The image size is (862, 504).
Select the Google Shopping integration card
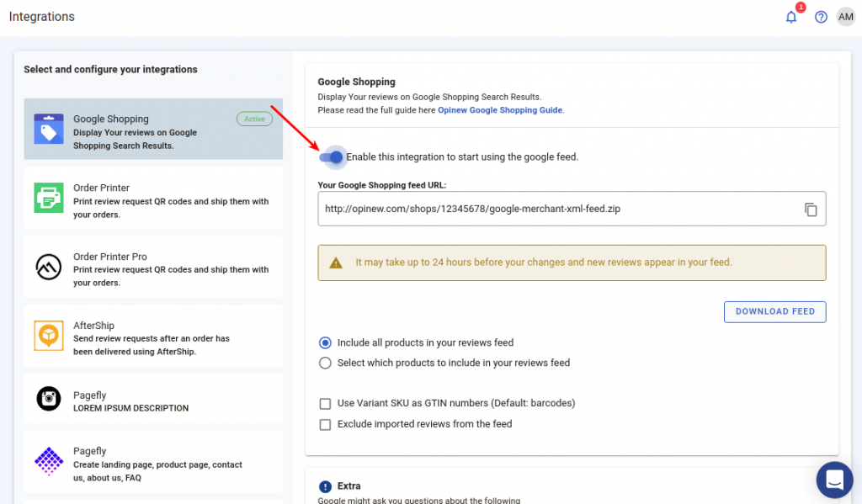(153, 130)
